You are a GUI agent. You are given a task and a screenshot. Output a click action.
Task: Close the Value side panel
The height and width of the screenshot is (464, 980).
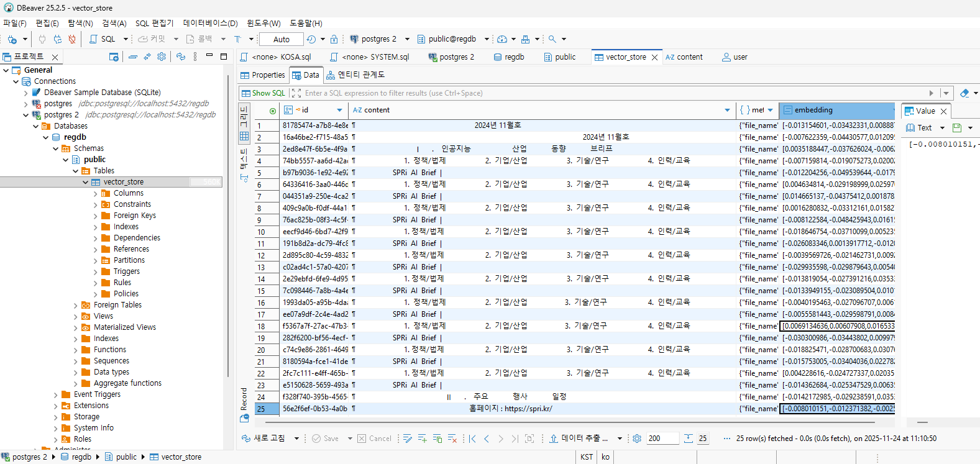point(943,111)
